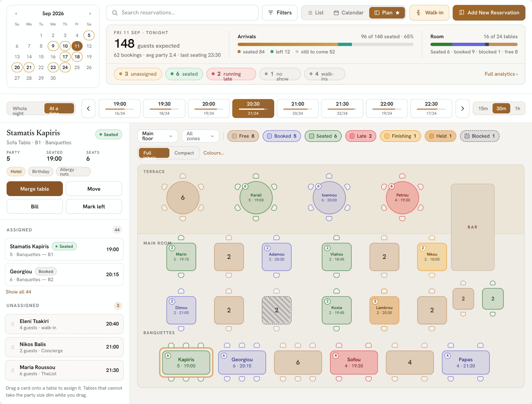Click Walk-in button

(429, 13)
